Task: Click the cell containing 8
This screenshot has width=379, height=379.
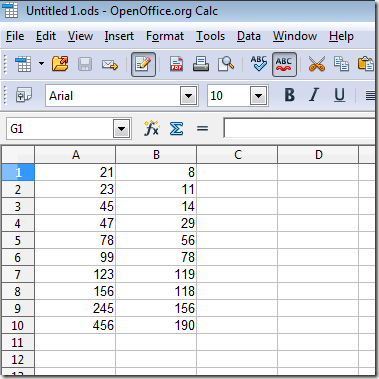Action: point(156,172)
